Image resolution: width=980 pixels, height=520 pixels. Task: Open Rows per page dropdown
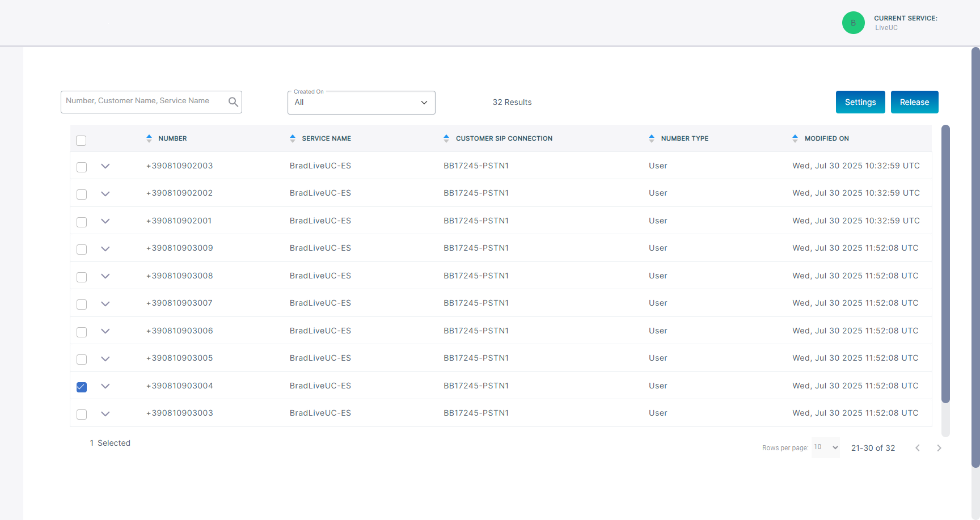click(825, 447)
